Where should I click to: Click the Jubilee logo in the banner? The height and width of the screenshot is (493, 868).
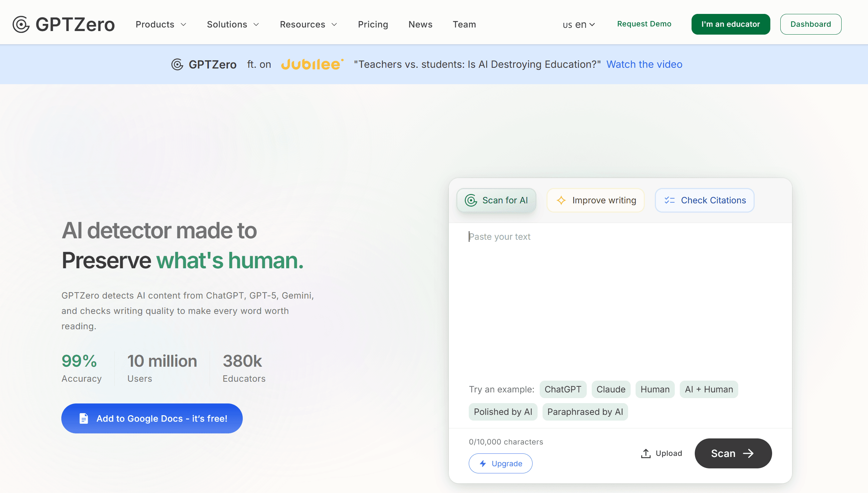click(312, 64)
